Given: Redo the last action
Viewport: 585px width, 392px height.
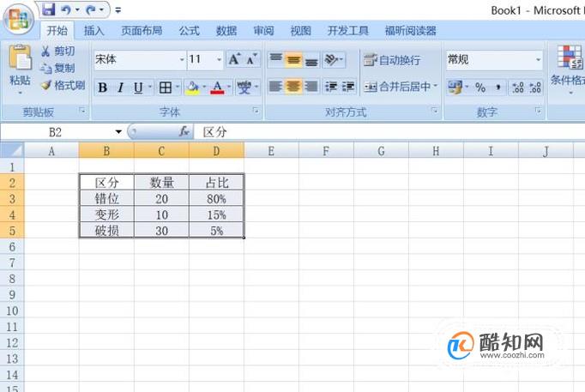Looking at the screenshot, I should pyautogui.click(x=91, y=9).
